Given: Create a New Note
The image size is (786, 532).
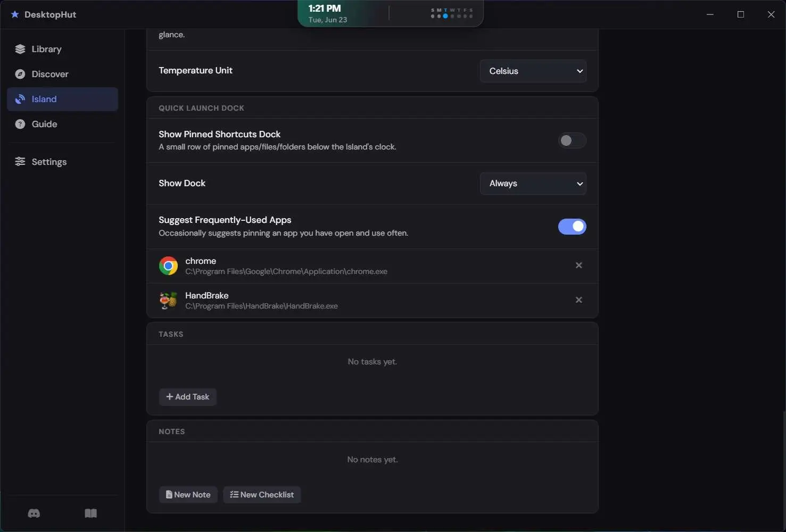Looking at the screenshot, I should [188, 495].
